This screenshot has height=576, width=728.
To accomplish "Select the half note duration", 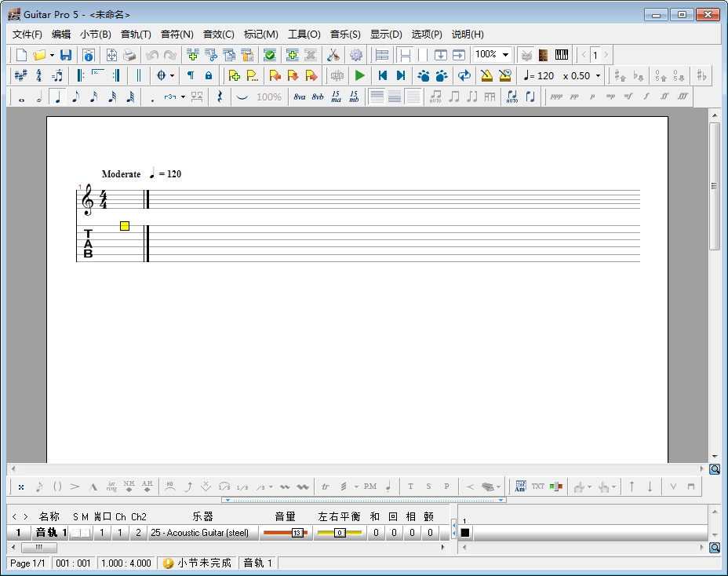I will click(x=39, y=97).
